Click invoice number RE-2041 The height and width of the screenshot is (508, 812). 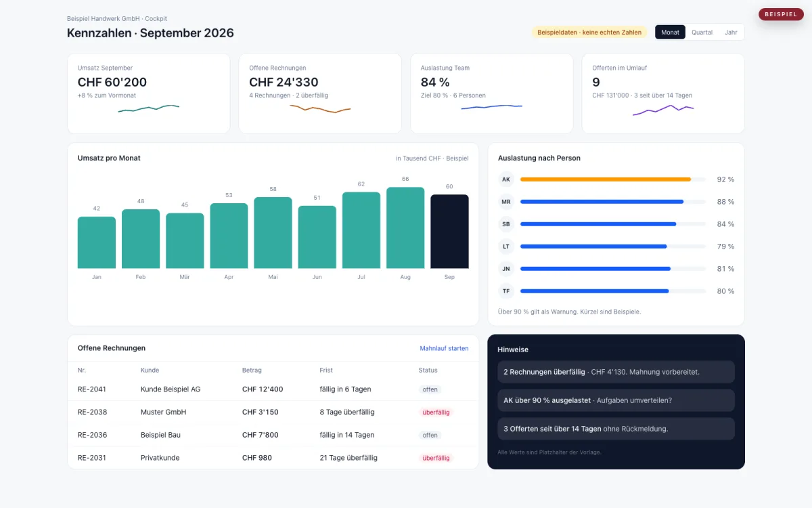click(x=92, y=389)
